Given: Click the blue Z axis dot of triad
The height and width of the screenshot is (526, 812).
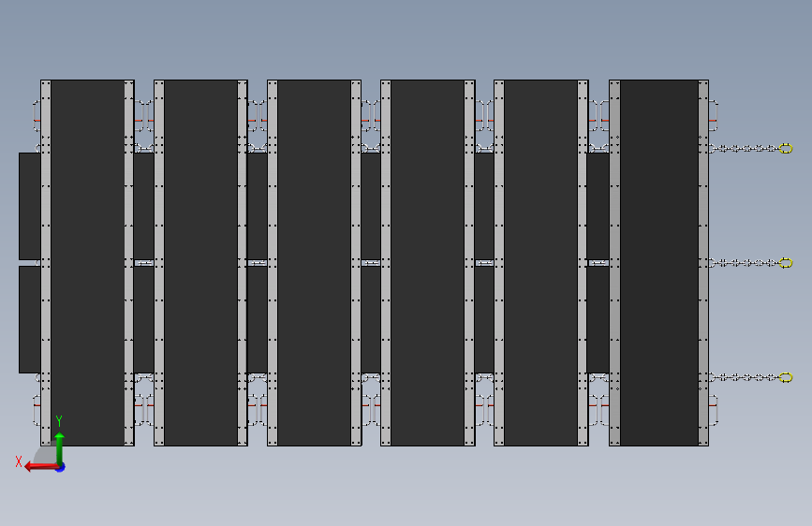Looking at the screenshot, I should (x=61, y=468).
